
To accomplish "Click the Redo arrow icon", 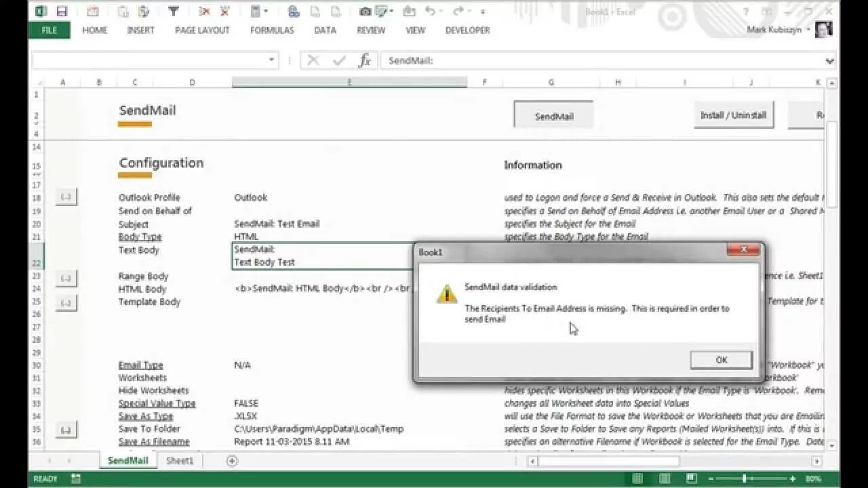I will point(458,12).
